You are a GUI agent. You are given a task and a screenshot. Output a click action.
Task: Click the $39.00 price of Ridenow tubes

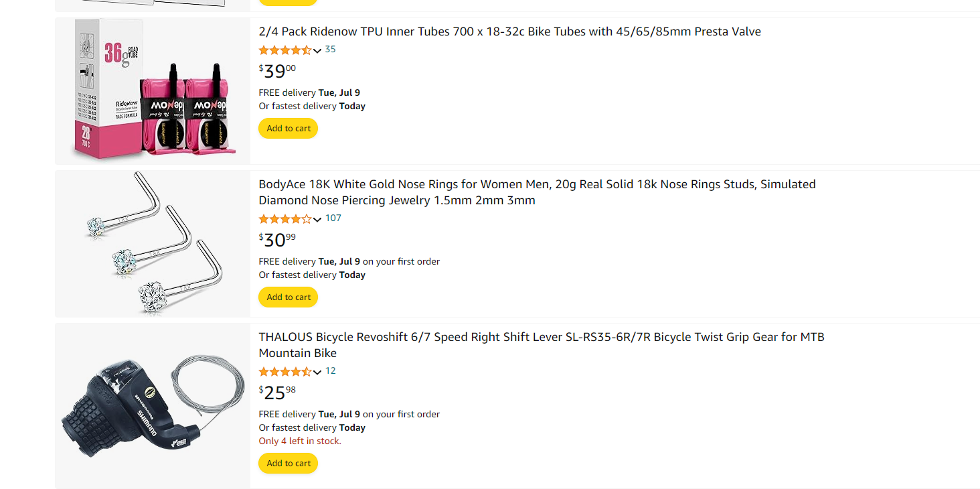277,70
